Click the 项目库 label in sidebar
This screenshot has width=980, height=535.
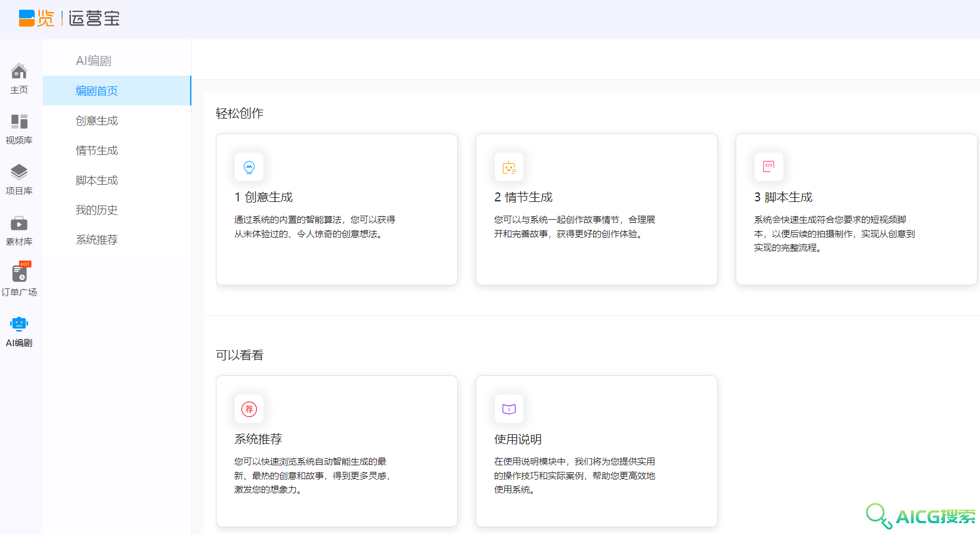(x=19, y=191)
